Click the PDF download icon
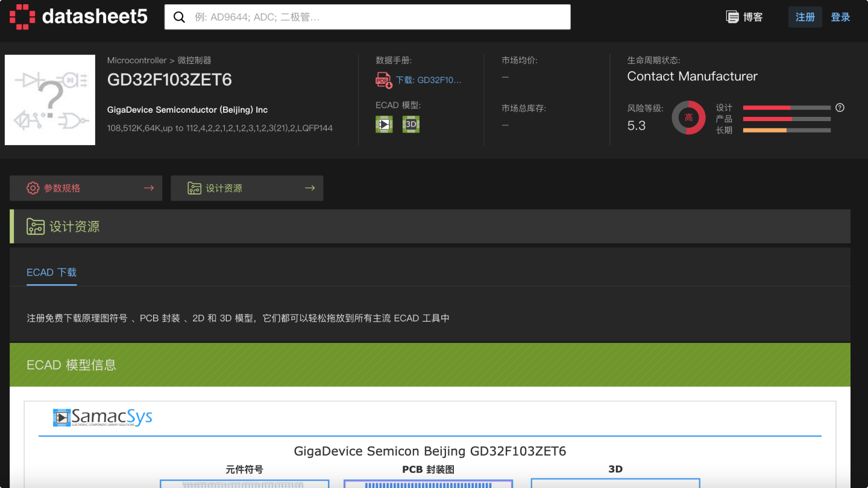The image size is (868, 488). tap(384, 80)
